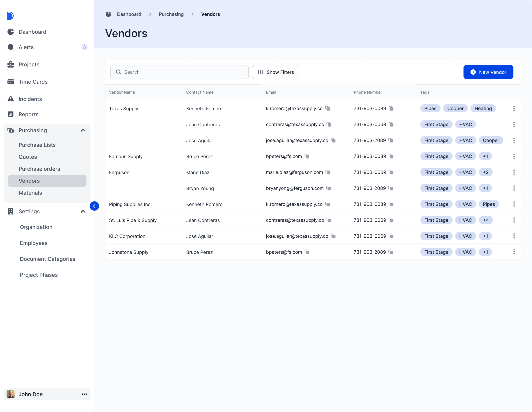Collapse the sidebar with the blue arrow button
532x412 pixels.
coord(94,206)
